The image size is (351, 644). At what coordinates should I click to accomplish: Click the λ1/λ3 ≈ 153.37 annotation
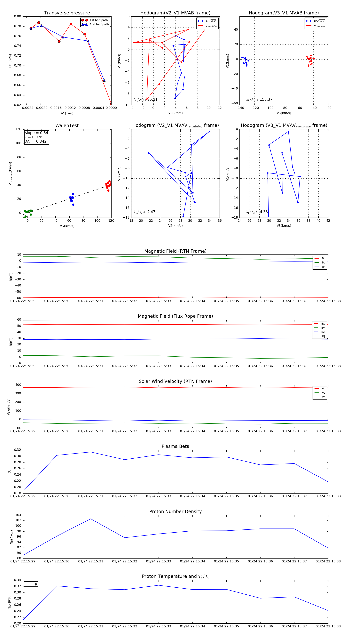point(259,100)
